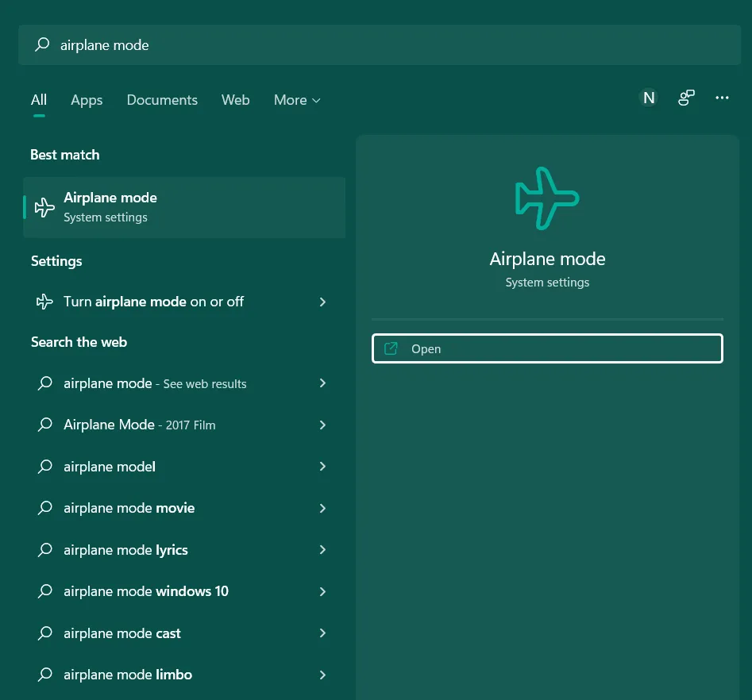Click the magnifier icon in the search box
The width and height of the screenshot is (752, 700).
42,44
